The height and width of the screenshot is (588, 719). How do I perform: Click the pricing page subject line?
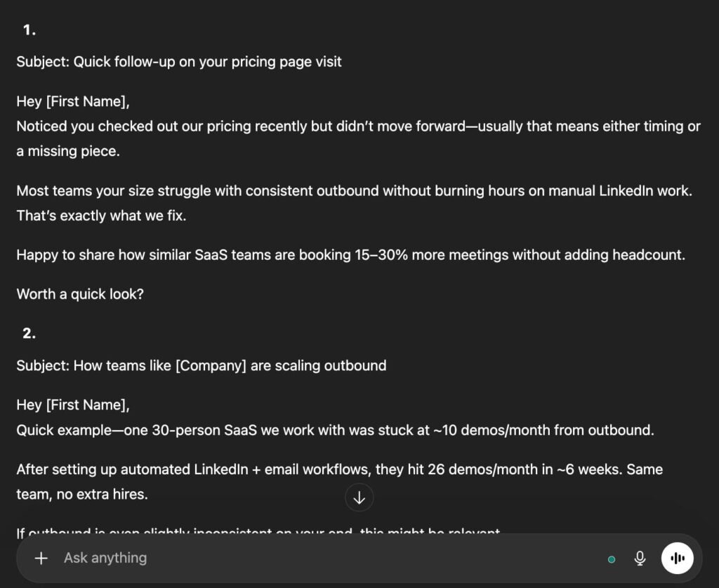point(178,62)
